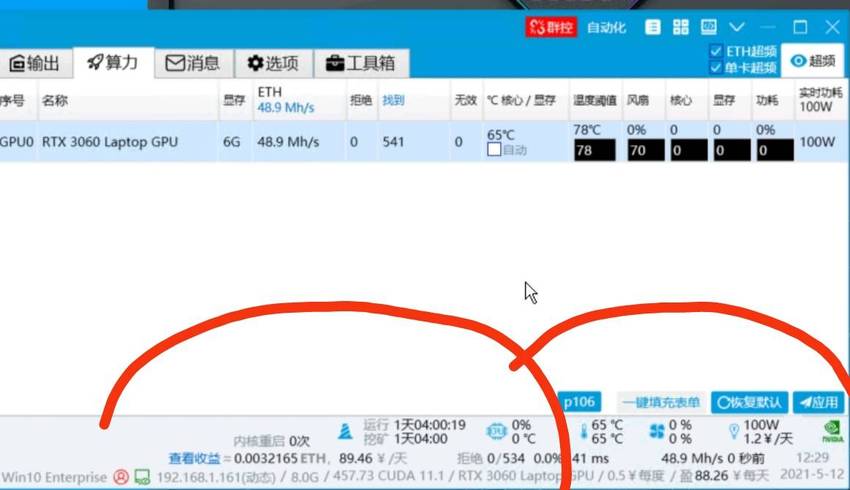The width and height of the screenshot is (850, 490).
Task: Click the found count 541
Action: 393,142
